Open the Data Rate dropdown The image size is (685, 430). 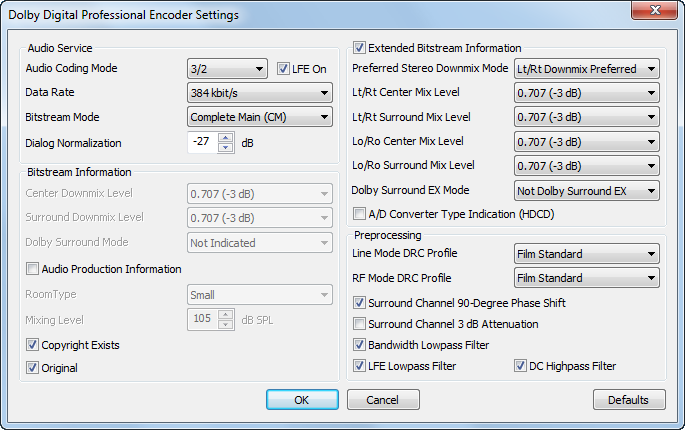(259, 93)
